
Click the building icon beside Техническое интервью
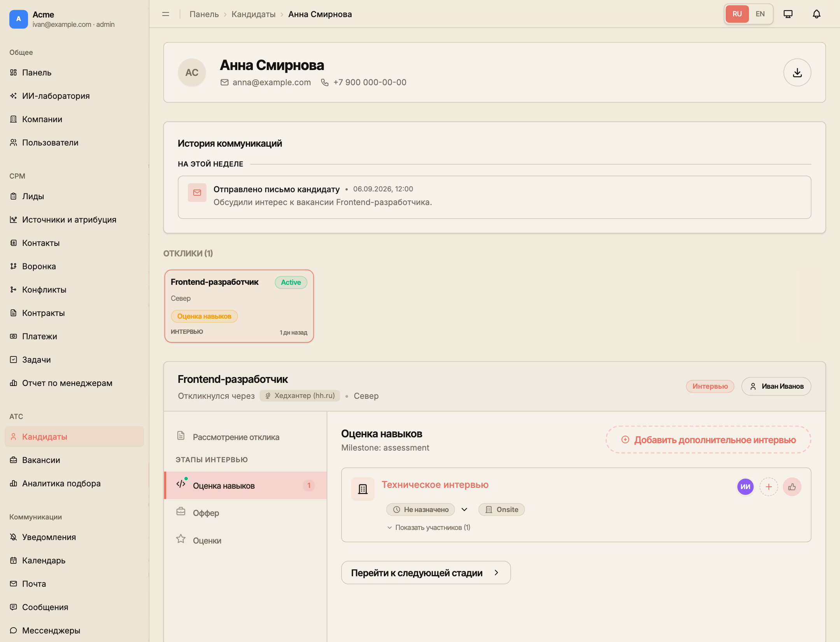(x=363, y=489)
